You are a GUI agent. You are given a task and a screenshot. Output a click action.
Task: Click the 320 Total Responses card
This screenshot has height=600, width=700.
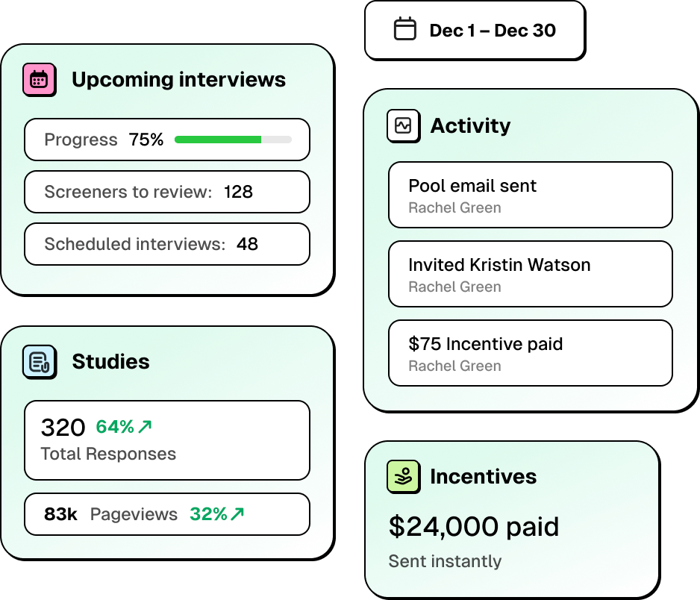point(166,440)
